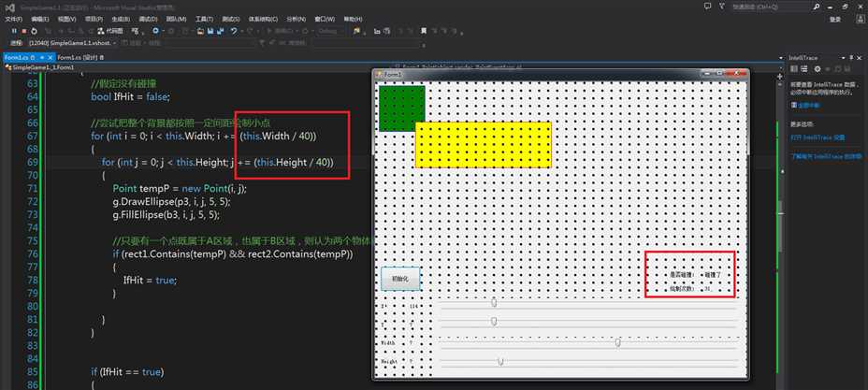Click the Quick Launch magnifier icon
The width and height of the screenshot is (868, 390).
(817, 7)
